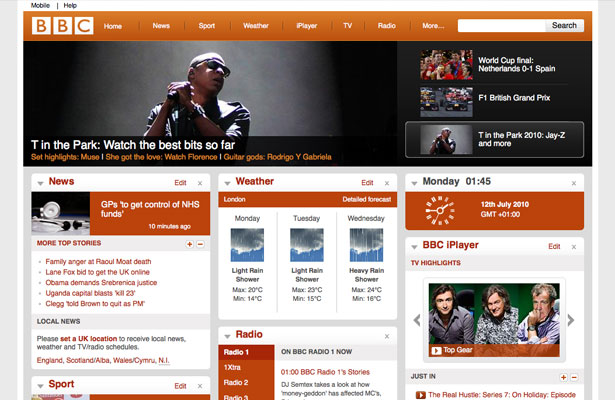Edit the News module

tap(180, 183)
